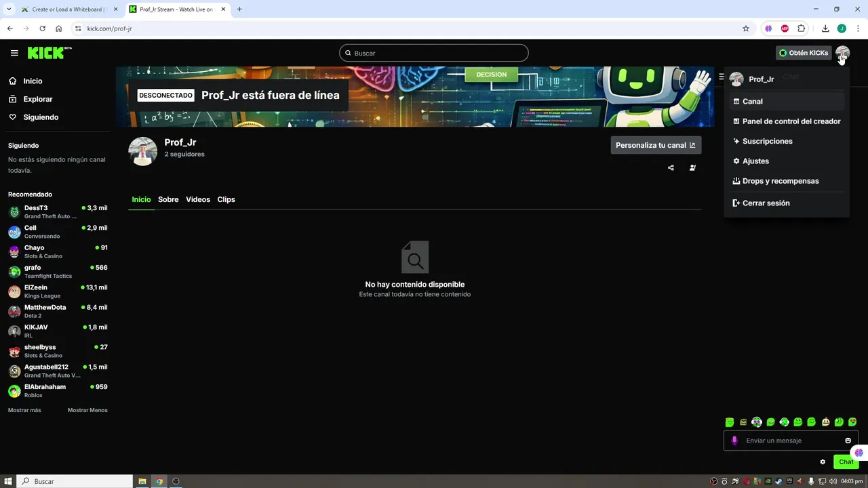The height and width of the screenshot is (488, 868).
Task: Bookmark this page with the star icon
Action: pos(746,28)
